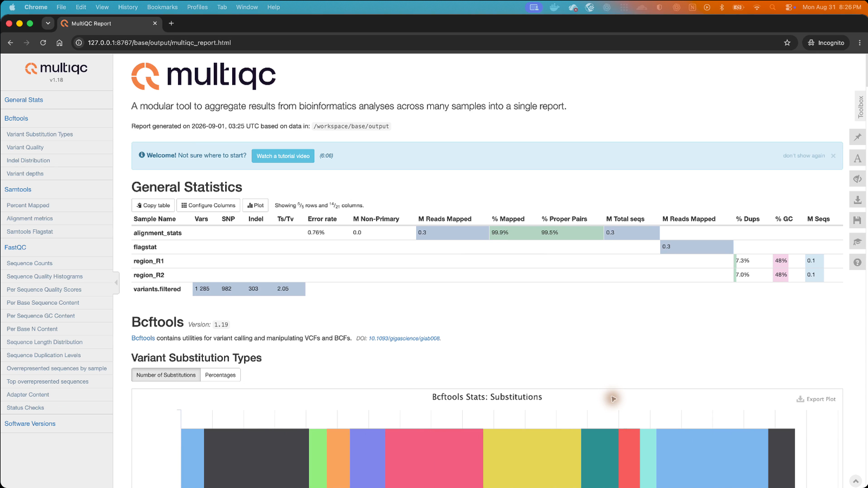This screenshot has width=868, height=488.
Task: Select the Number of Substitutions toggle
Action: [x=166, y=375]
